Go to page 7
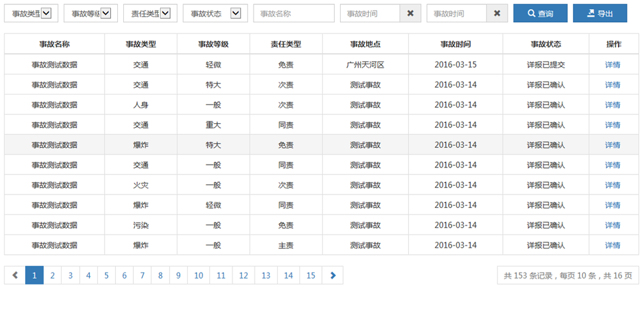Image resolution: width=644 pixels, height=330 pixels. [143, 275]
